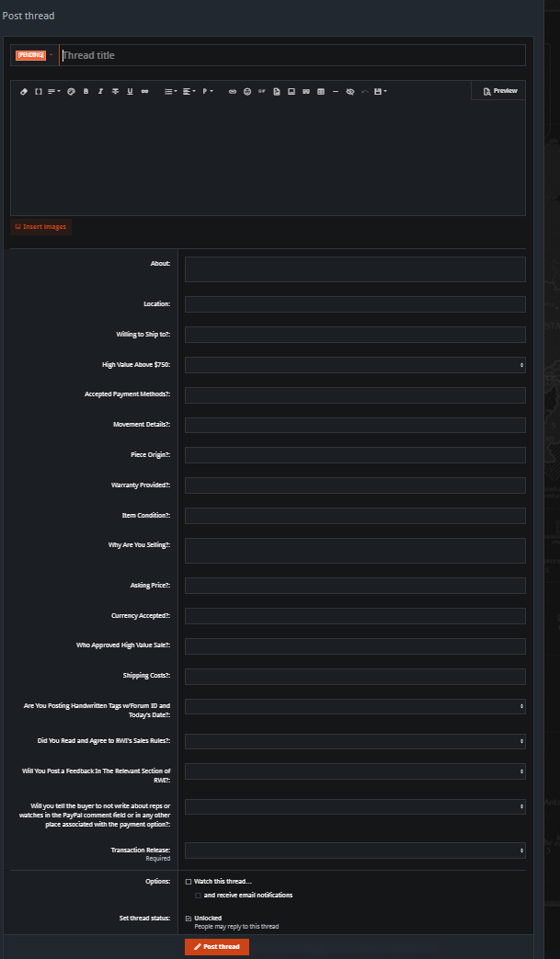Apply strikethrough formatting

(115, 91)
